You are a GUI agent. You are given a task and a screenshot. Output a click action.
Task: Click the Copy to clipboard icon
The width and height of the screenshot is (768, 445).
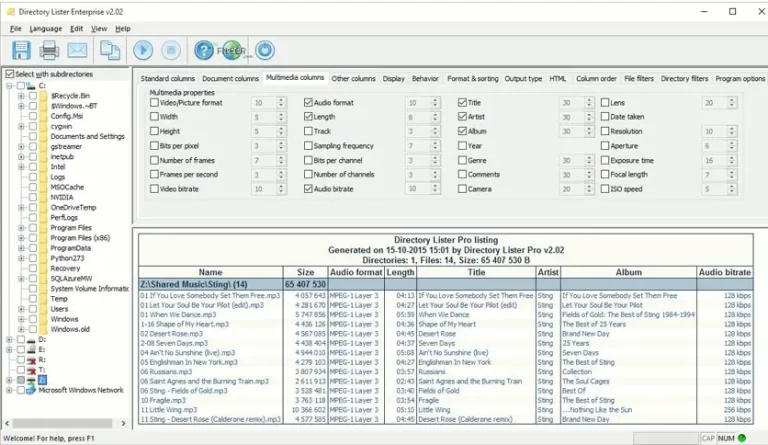[x=110, y=50]
